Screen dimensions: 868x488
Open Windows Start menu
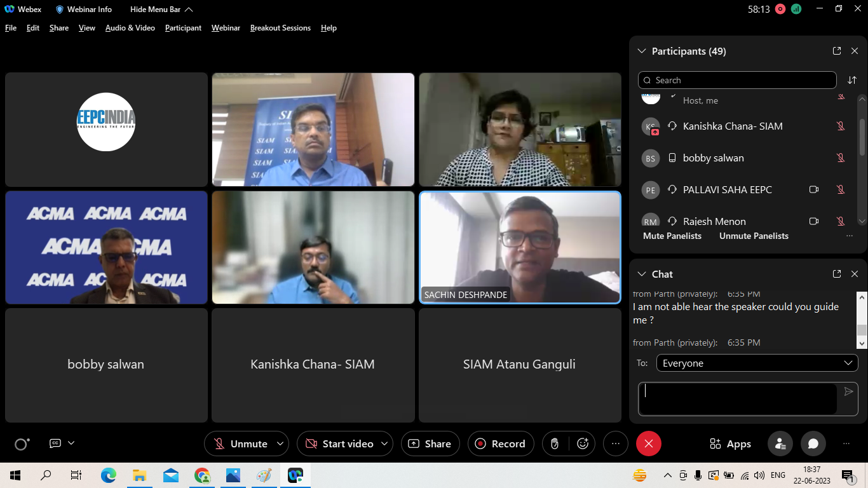[x=15, y=475]
